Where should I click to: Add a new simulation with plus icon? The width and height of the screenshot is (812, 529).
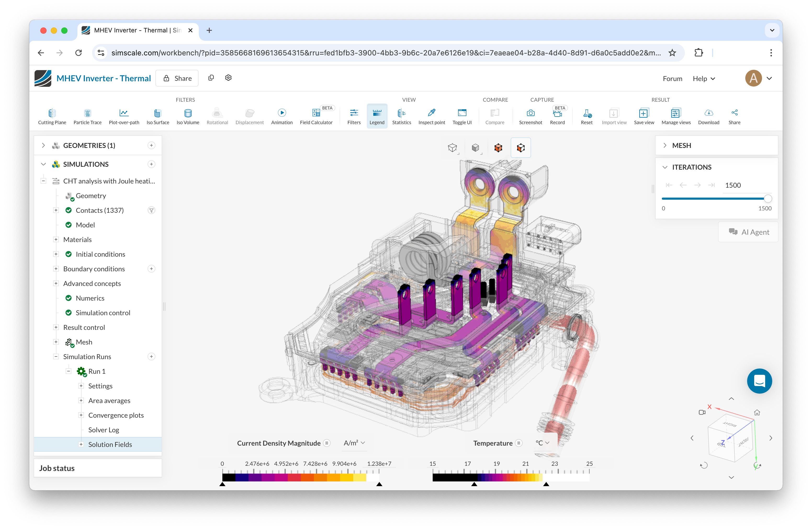click(151, 164)
